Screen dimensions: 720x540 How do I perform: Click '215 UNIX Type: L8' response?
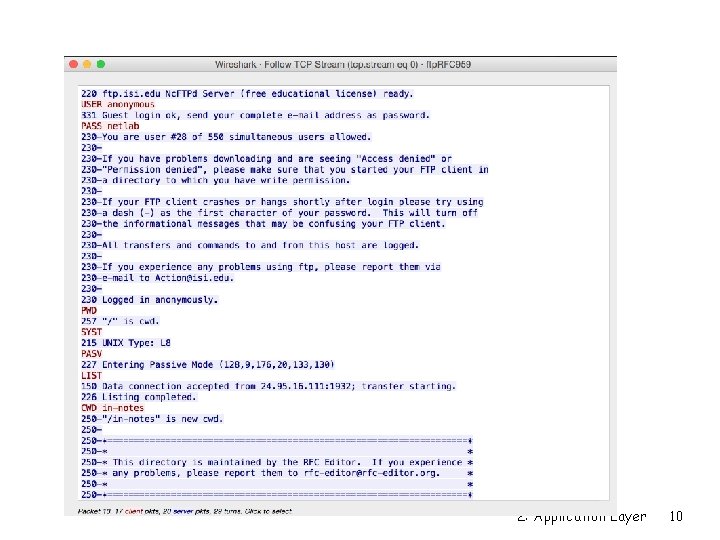pos(126,343)
